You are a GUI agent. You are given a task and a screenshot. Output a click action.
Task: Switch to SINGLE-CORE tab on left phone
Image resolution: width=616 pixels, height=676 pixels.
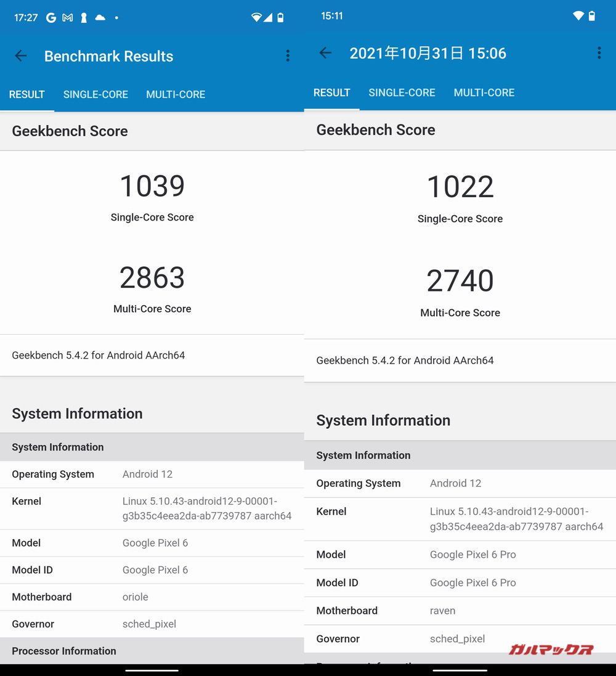pos(95,94)
